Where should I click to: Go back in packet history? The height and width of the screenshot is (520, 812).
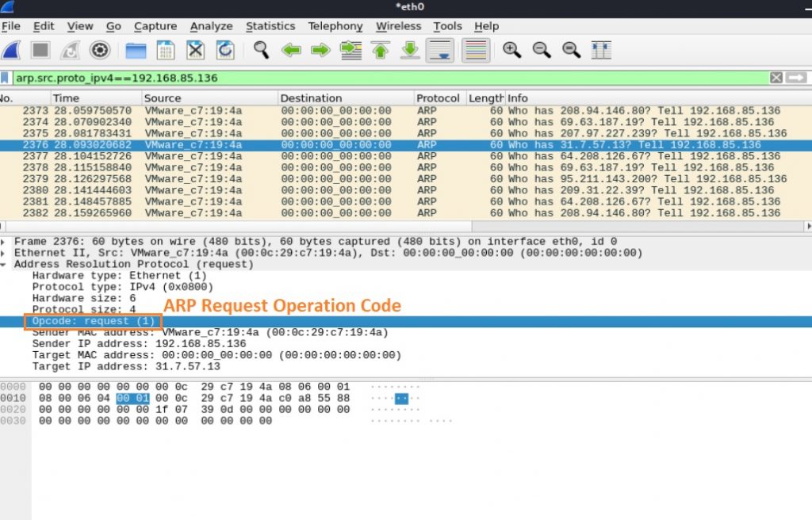(x=291, y=50)
